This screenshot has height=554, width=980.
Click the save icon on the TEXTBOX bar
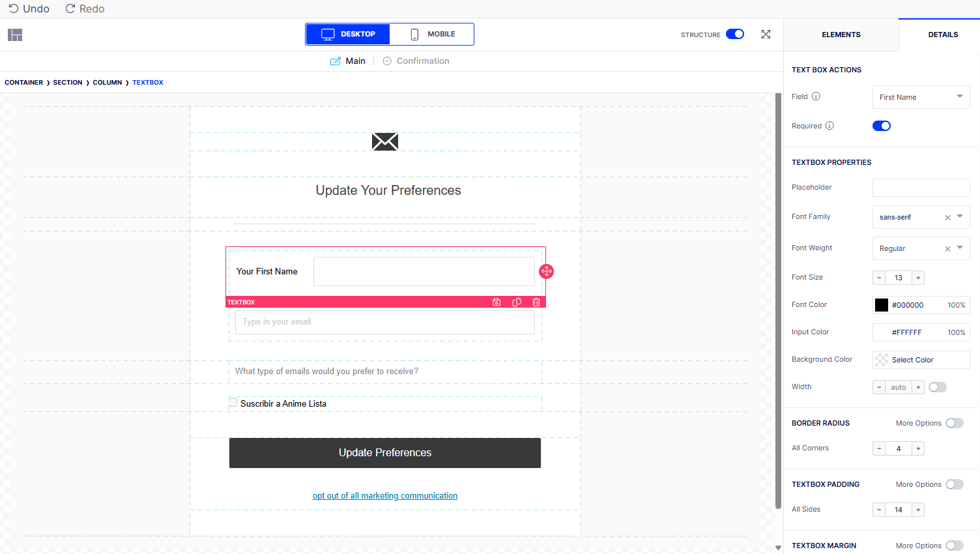[x=497, y=302]
